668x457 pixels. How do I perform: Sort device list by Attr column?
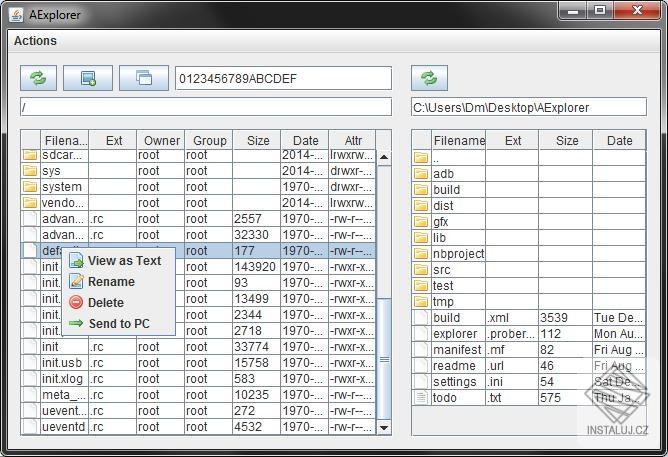tap(353, 141)
